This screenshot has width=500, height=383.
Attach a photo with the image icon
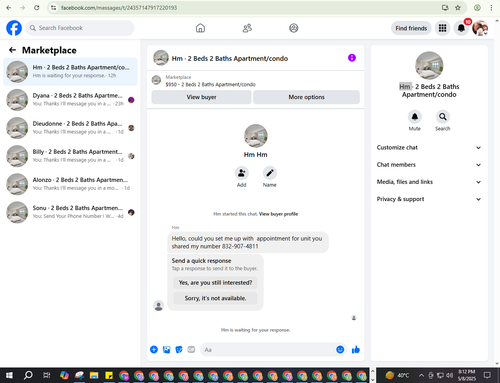(x=166, y=349)
